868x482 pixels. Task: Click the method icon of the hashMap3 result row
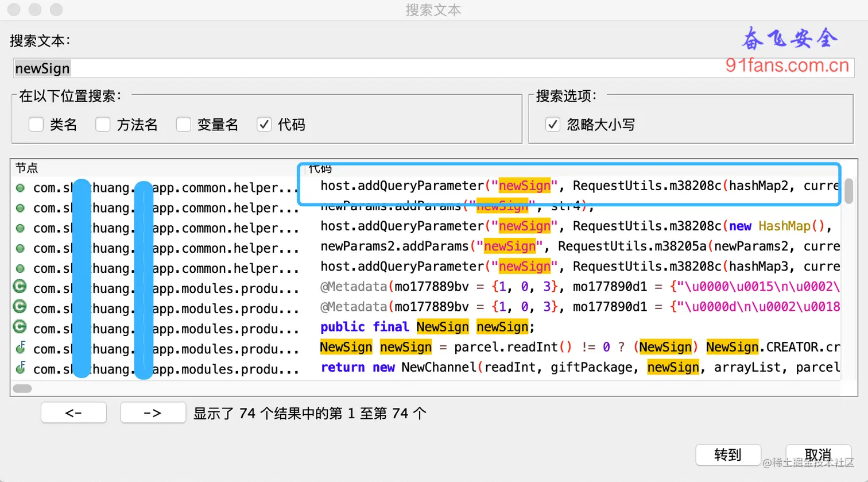[x=20, y=268]
